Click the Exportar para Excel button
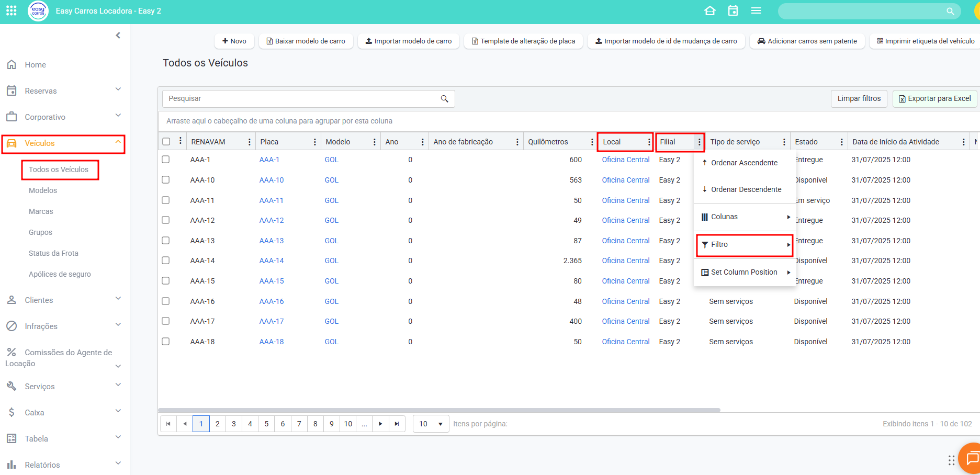The image size is (980, 475). [x=934, y=99]
